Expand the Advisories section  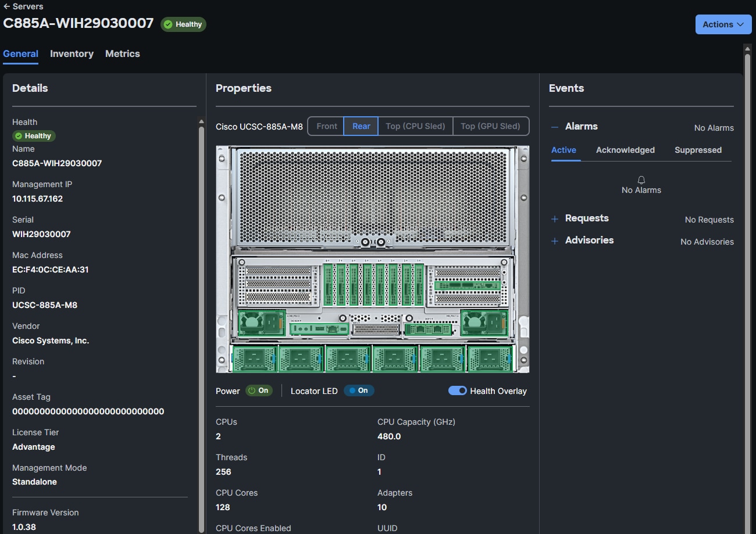click(554, 240)
